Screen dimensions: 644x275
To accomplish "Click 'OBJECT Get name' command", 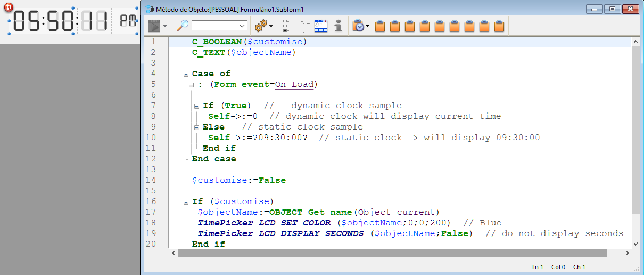I will click(x=311, y=212).
